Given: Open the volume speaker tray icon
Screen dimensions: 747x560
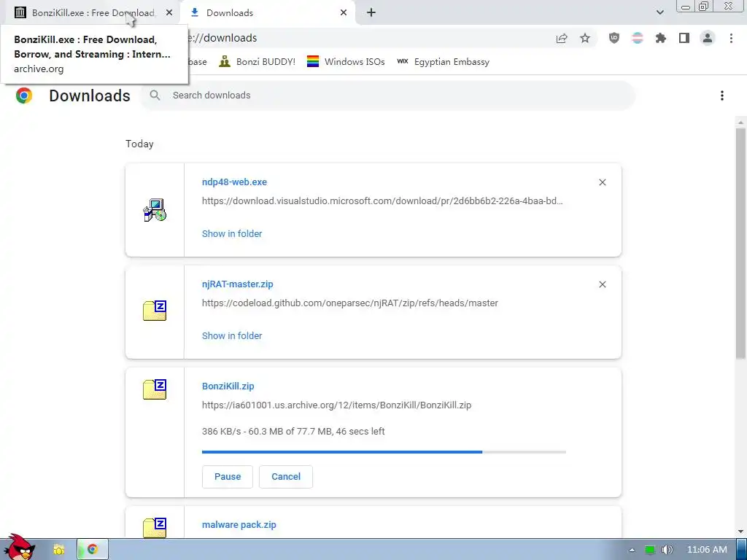Looking at the screenshot, I should (667, 550).
